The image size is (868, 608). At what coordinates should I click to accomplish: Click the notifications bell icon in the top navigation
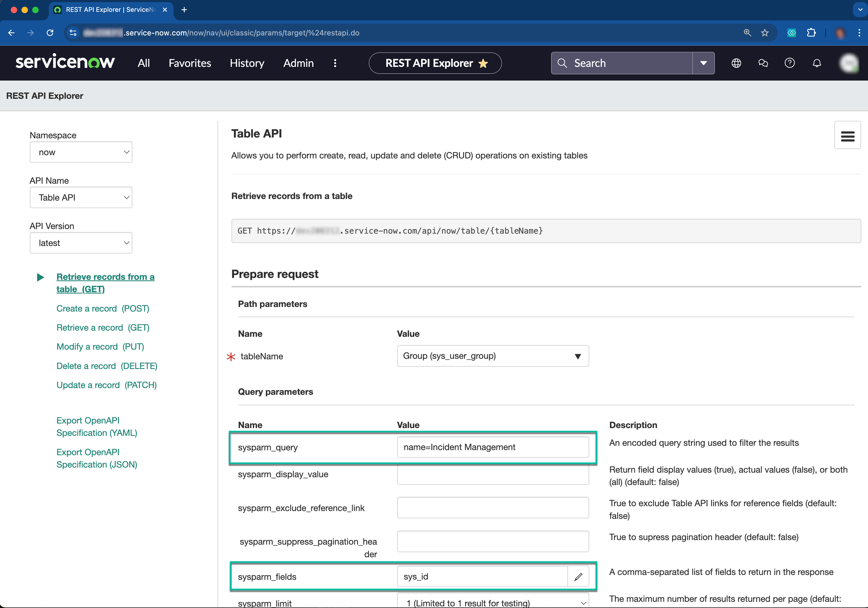coord(816,63)
